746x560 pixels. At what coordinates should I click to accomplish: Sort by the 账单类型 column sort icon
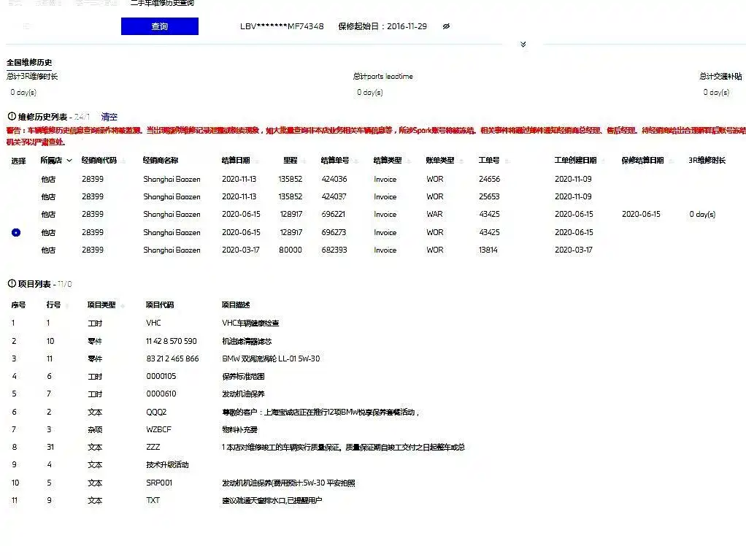point(461,161)
